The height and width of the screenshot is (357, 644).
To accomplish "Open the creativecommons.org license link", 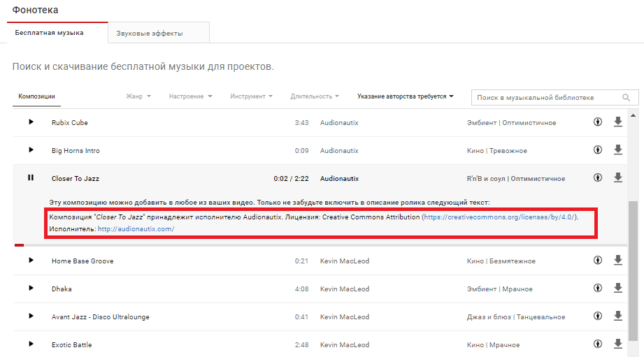I will pos(499,217).
